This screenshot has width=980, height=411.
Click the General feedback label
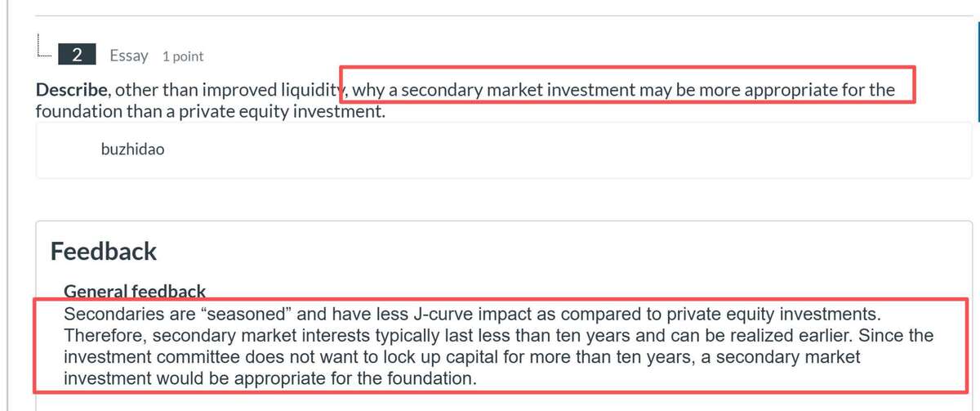(x=135, y=291)
